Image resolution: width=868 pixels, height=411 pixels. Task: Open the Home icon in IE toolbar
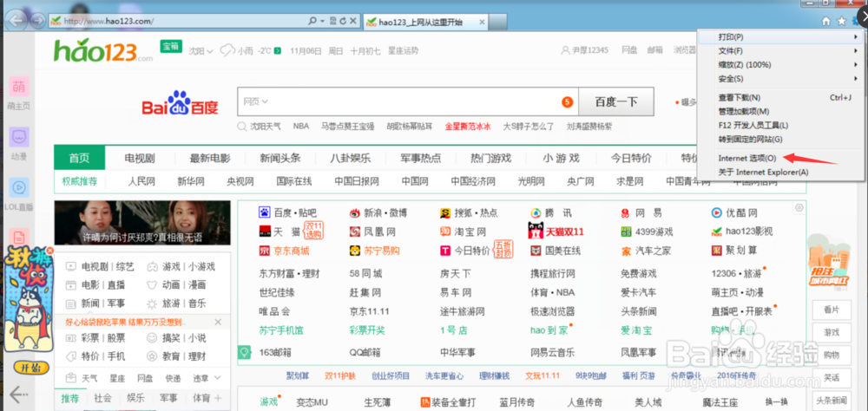pyautogui.click(x=826, y=21)
